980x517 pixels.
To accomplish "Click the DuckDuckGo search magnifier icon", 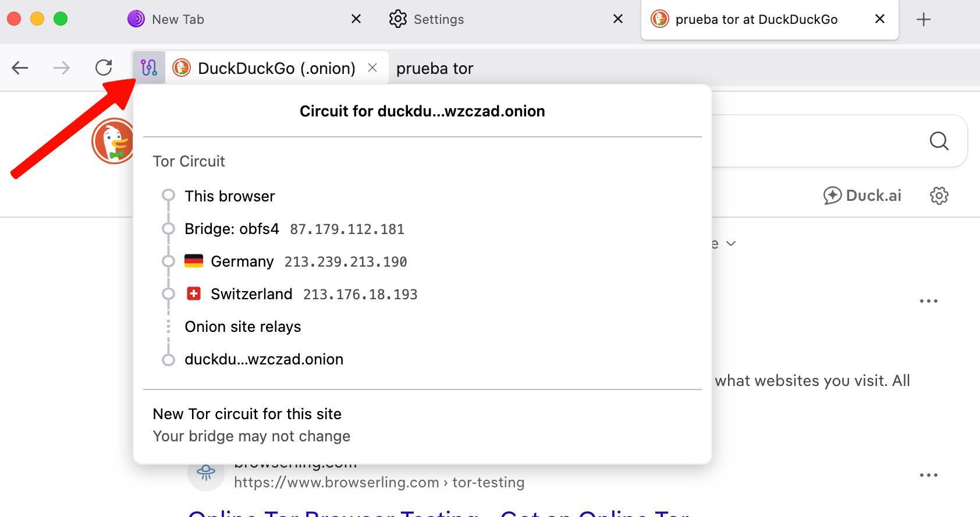I will click(x=939, y=141).
